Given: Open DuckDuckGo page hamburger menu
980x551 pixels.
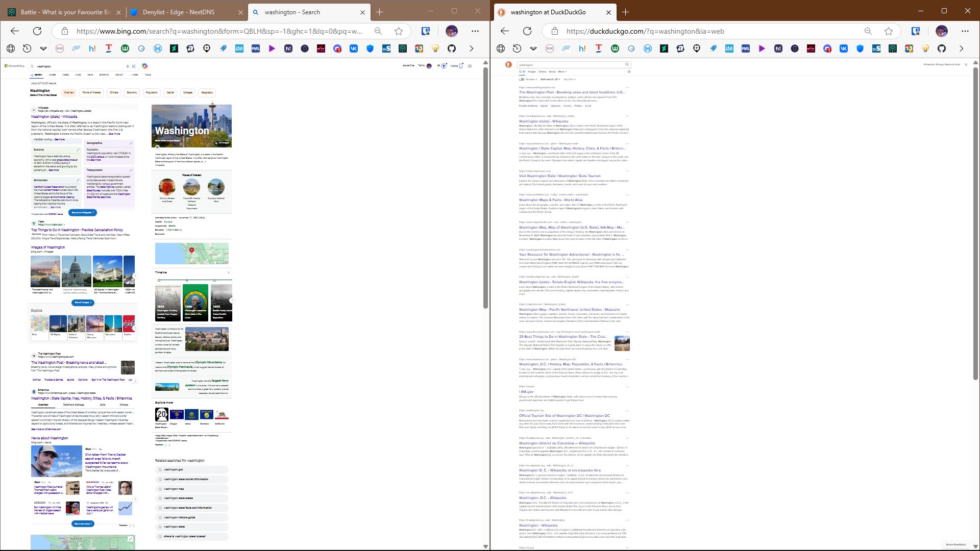Looking at the screenshot, I should (966, 65).
